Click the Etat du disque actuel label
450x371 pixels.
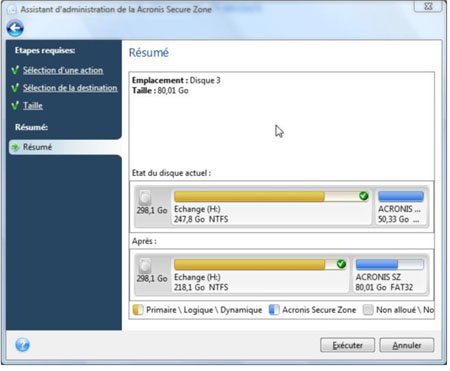[171, 173]
